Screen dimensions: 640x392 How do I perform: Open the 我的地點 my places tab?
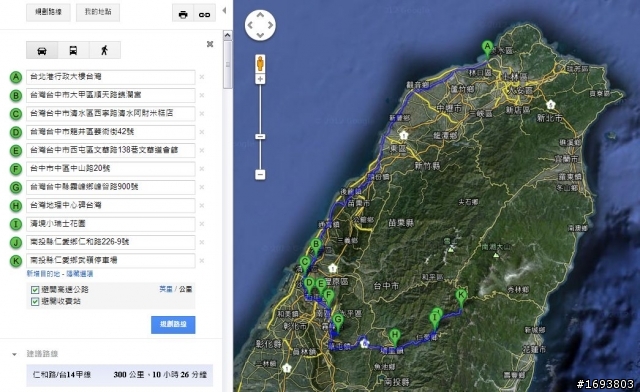coord(98,12)
